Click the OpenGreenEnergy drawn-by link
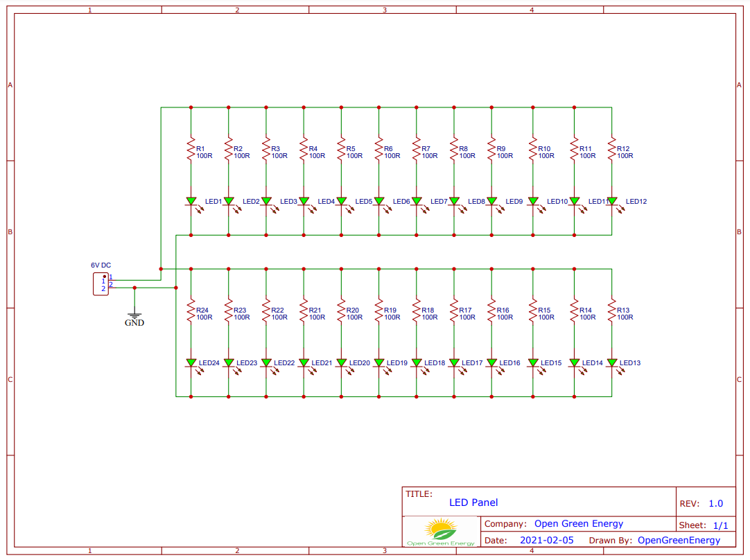Viewport: 750px width, 560px height. click(679, 540)
